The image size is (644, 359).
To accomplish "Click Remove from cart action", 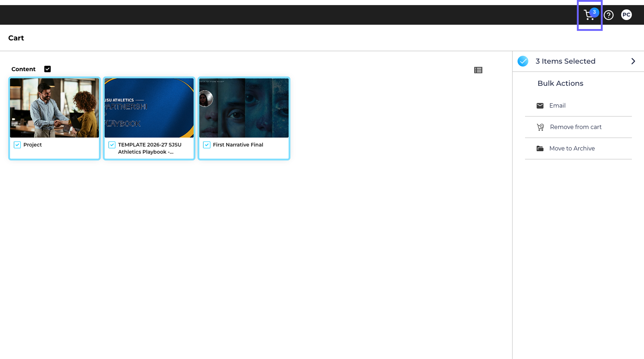I will 578,127.
